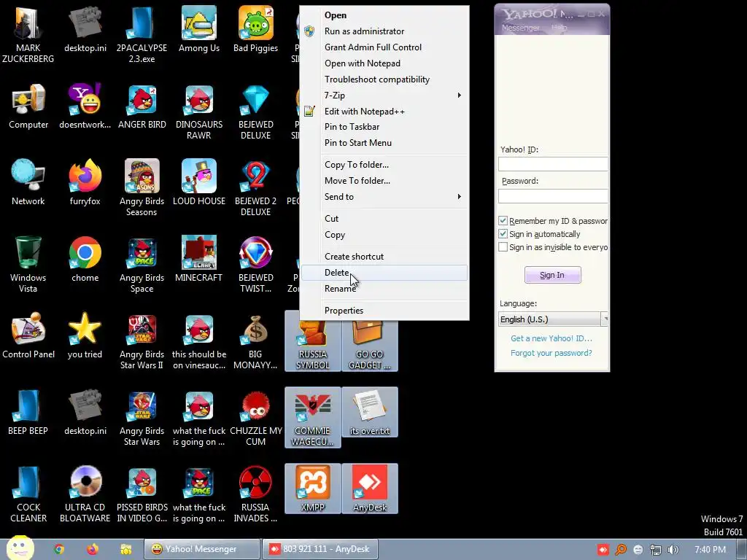Enable Sign in as invisible checkbox
The image size is (747, 560).
[x=503, y=247]
